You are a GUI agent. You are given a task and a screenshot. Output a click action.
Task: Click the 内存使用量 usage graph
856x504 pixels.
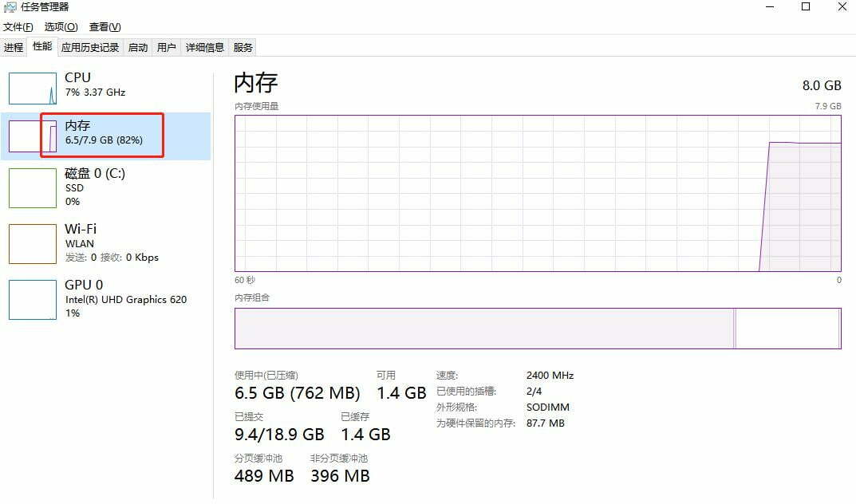tap(538, 193)
